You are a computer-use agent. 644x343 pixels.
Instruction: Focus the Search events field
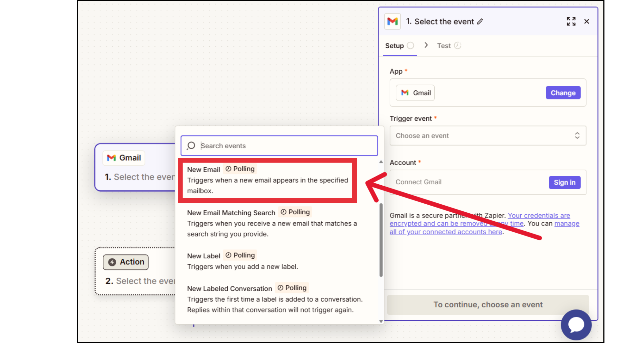click(x=279, y=146)
